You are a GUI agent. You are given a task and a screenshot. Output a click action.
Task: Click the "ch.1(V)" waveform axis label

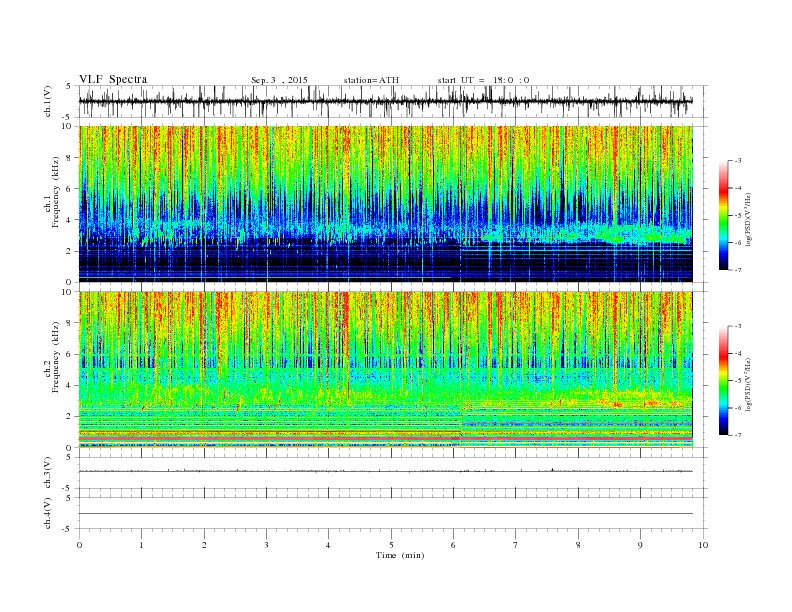coord(48,101)
